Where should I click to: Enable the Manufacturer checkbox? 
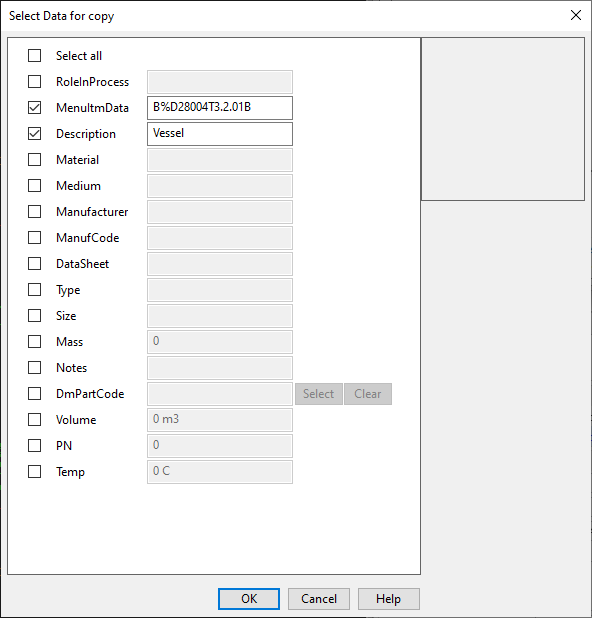pos(34,212)
